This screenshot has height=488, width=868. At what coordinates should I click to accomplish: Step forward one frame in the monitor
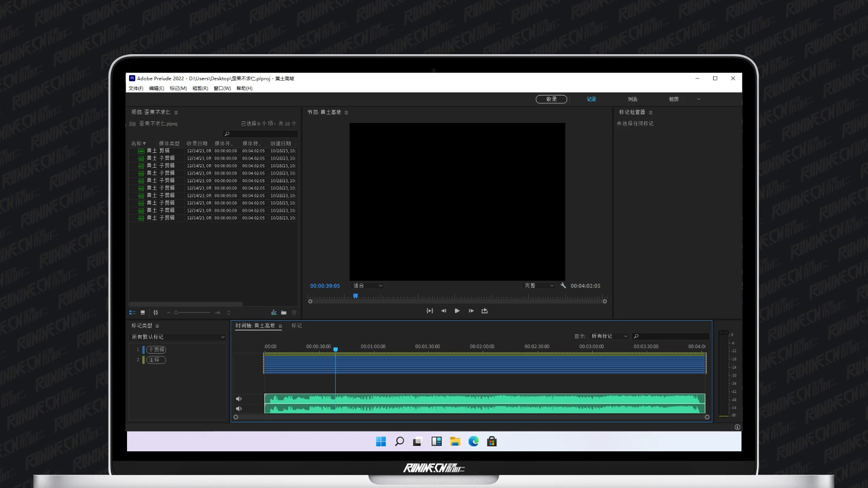click(471, 311)
